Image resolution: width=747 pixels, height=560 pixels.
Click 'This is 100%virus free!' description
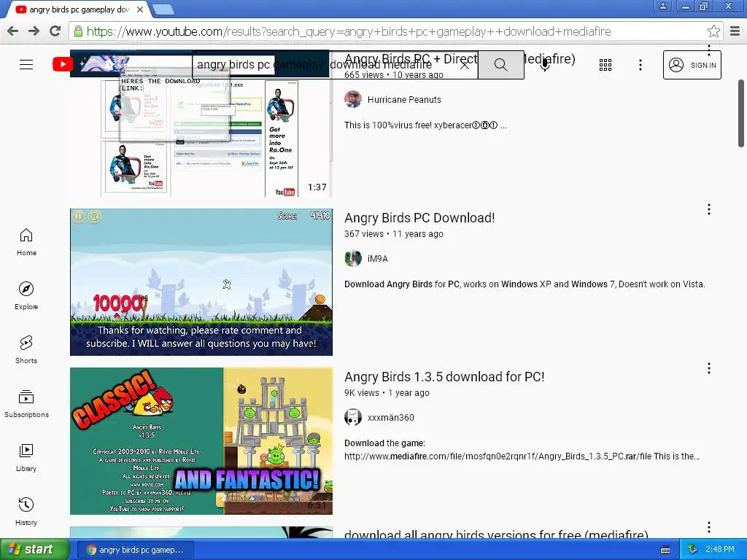coord(425,125)
